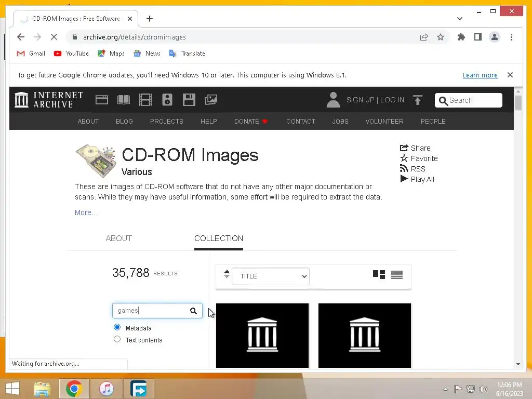The width and height of the screenshot is (532, 399).
Task: Switch to tile grid view
Action: (x=379, y=274)
